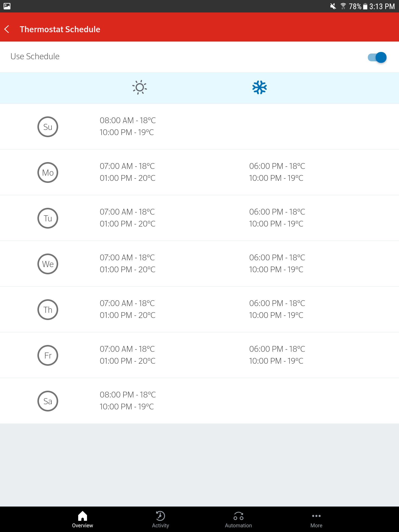The height and width of the screenshot is (532, 399).
Task: Tap Monday's 07:00 AM - 18°C entry
Action: click(x=127, y=166)
